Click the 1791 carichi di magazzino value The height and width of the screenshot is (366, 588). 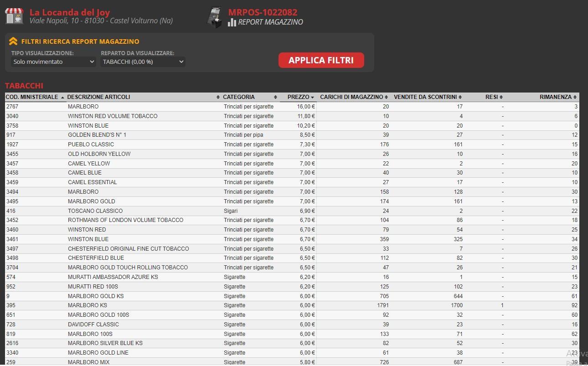(383, 305)
